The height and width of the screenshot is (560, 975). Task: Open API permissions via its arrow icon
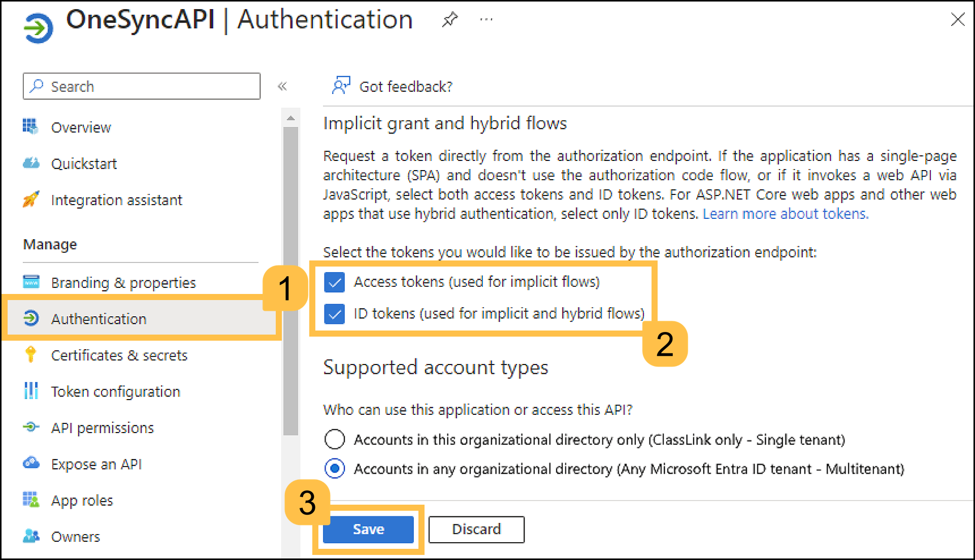click(30, 427)
